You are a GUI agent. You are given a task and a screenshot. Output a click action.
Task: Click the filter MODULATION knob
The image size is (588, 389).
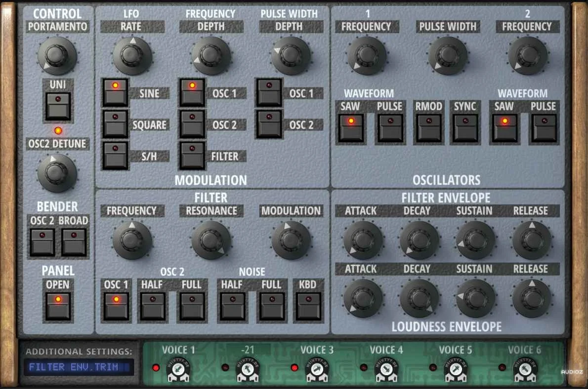[291, 240]
